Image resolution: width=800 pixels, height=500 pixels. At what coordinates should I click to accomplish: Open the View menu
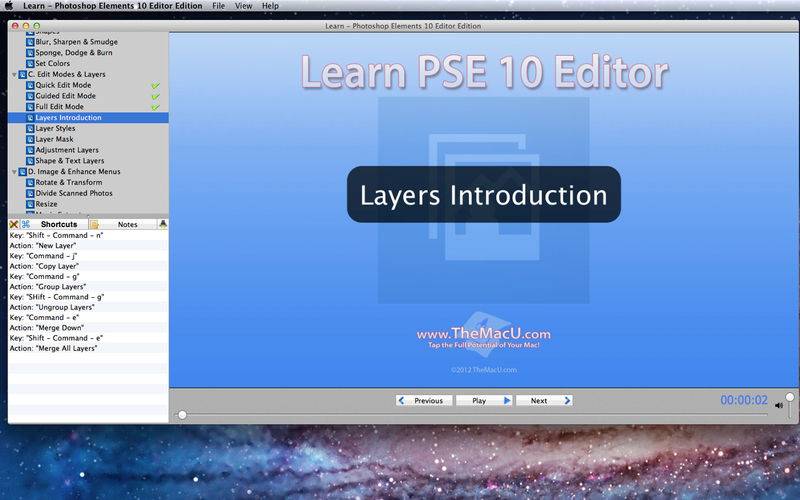[243, 6]
